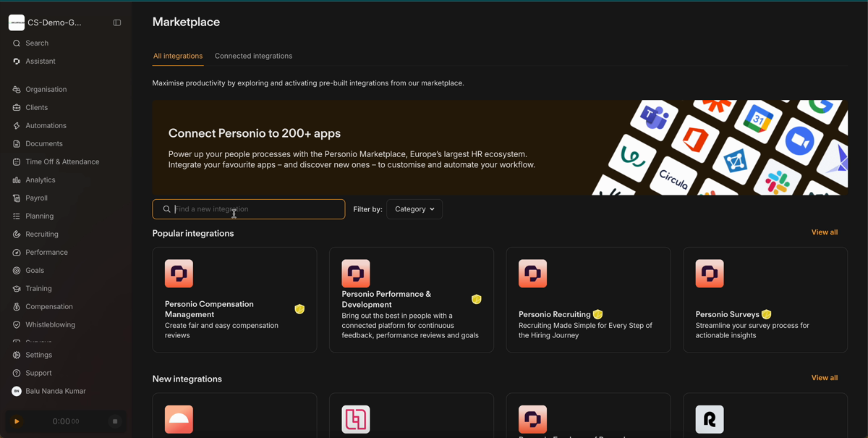Click the New integrations heading
This screenshot has width=868, height=438.
(x=187, y=379)
